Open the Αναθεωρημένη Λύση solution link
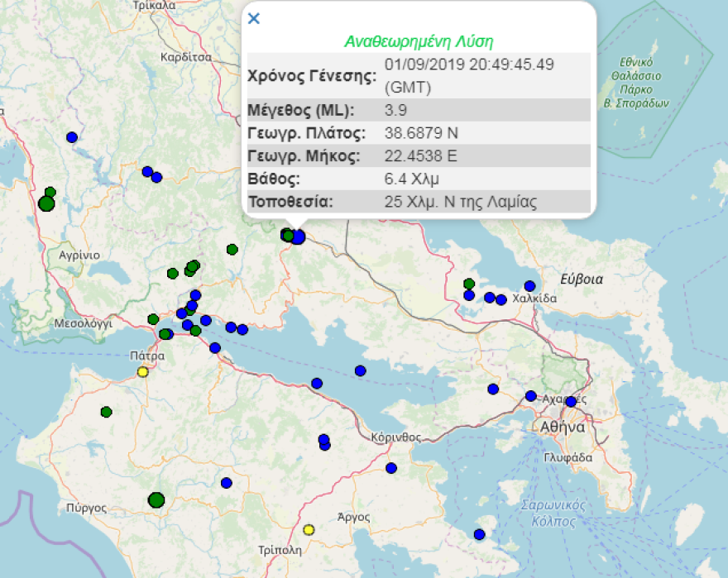The height and width of the screenshot is (578, 728). pyautogui.click(x=419, y=39)
